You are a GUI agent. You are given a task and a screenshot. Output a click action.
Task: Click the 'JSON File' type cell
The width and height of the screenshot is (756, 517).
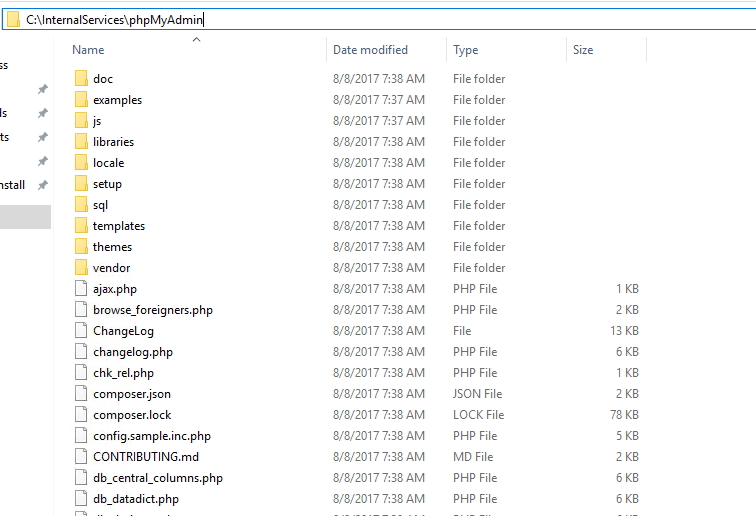click(x=477, y=394)
